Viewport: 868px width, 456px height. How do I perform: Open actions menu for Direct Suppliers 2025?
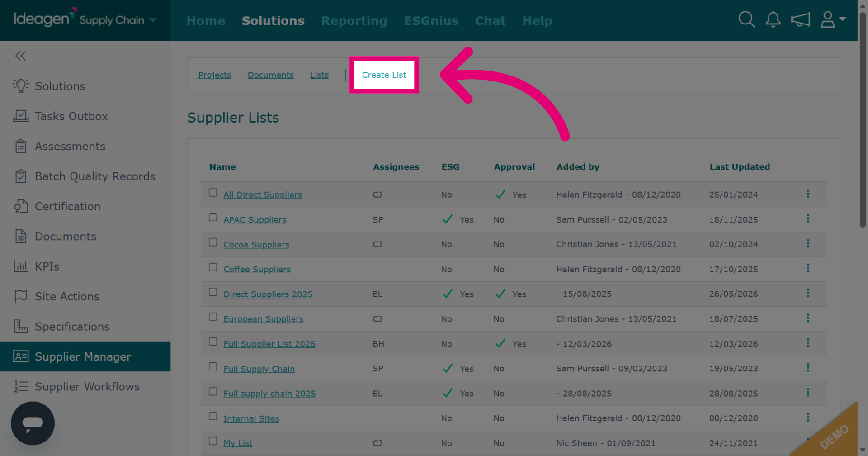[x=808, y=294]
